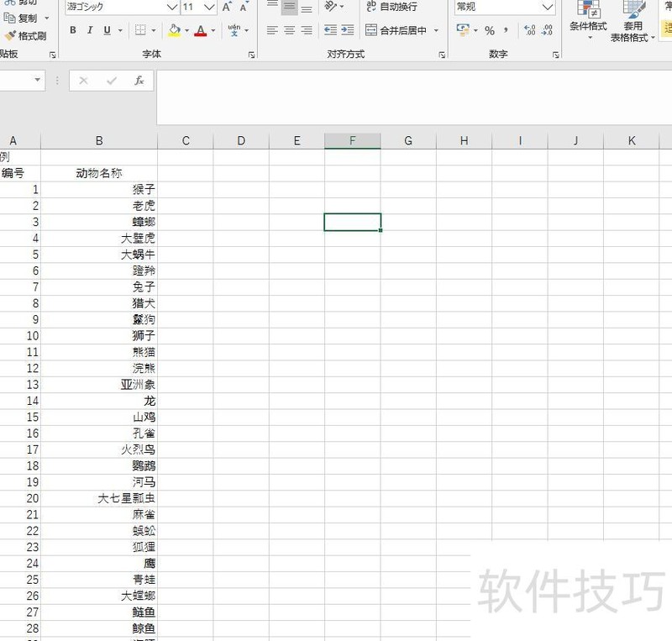Click the comma style icon

tap(507, 28)
